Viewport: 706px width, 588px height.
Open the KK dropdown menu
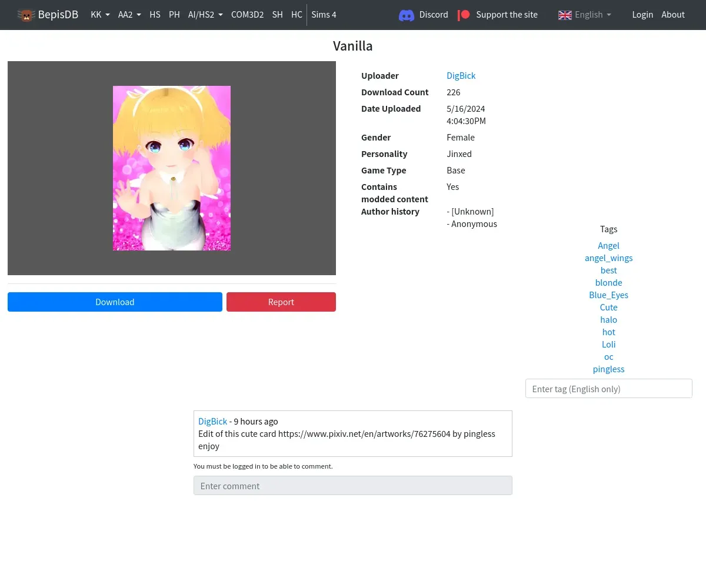[x=100, y=15]
